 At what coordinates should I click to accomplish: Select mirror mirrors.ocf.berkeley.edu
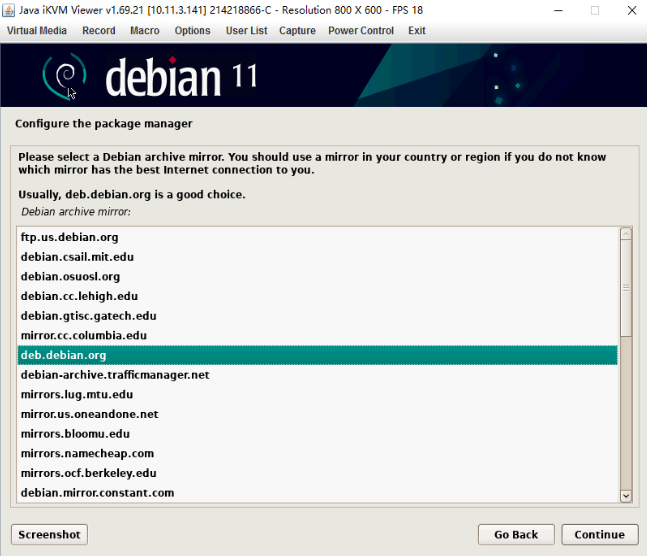pyautogui.click(x=317, y=473)
